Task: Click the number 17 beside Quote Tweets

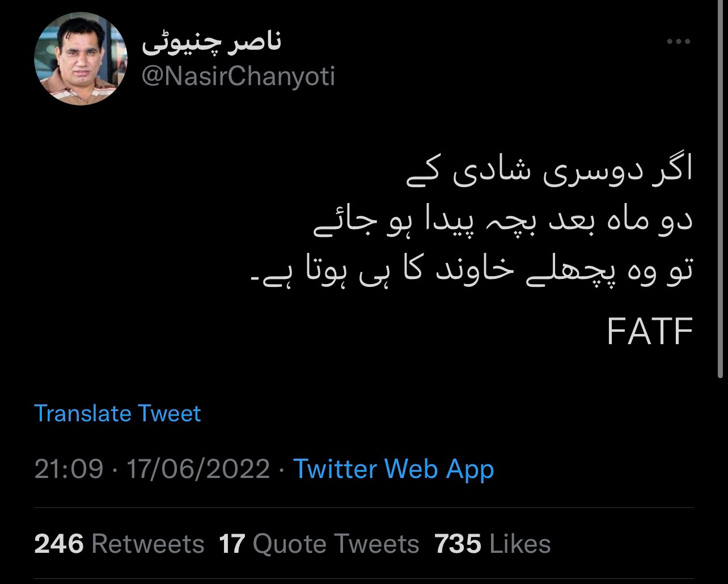Action: point(232,544)
